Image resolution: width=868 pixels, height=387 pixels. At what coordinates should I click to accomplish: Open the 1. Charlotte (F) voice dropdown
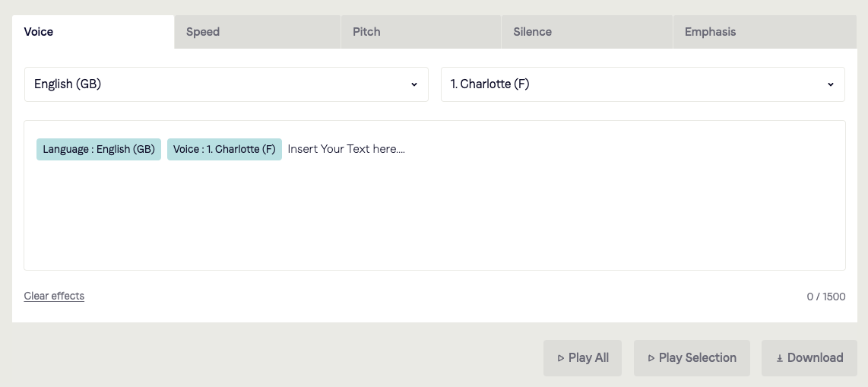pos(643,84)
